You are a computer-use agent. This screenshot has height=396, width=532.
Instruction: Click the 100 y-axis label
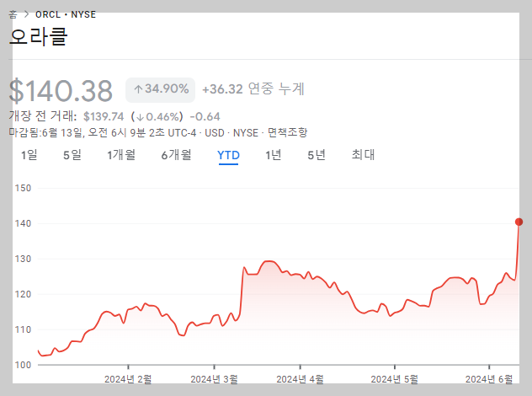[x=23, y=365]
